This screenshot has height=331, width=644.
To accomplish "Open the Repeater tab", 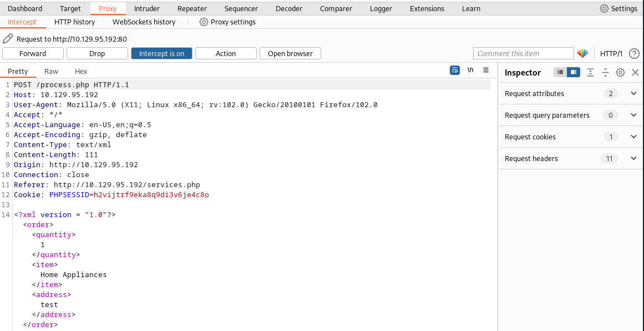I will [x=192, y=8].
